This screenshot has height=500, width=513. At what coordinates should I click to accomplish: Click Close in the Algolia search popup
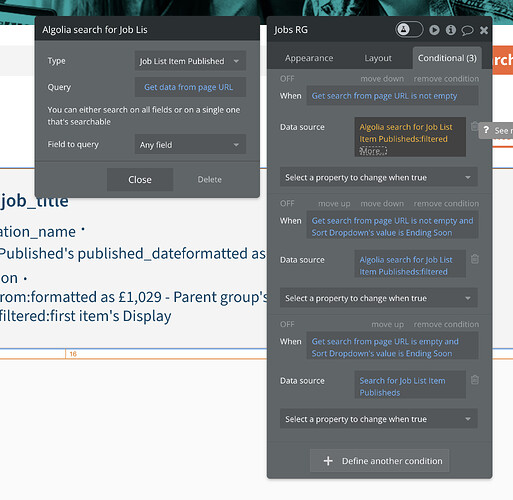click(140, 180)
